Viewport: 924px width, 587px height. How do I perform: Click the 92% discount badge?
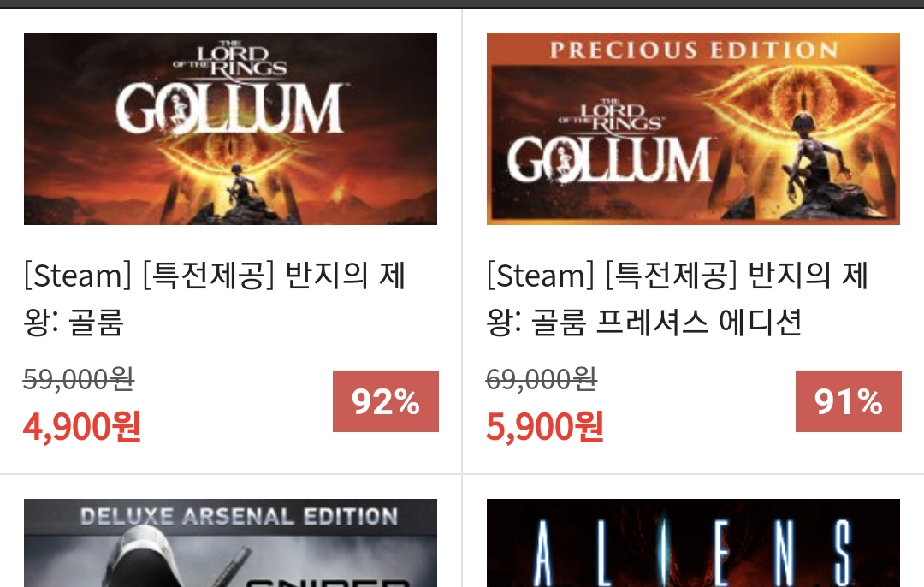click(x=385, y=401)
